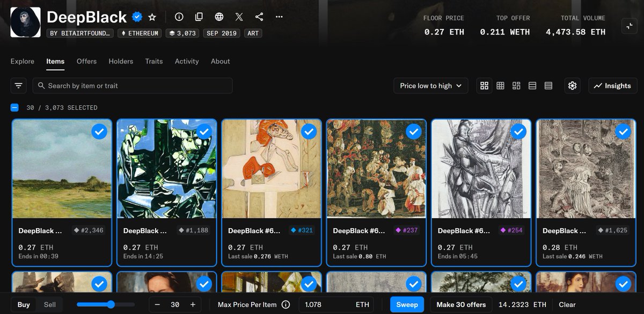Deselect all items using the selection checkbox
Viewport: 644px width, 314px height.
(14, 108)
